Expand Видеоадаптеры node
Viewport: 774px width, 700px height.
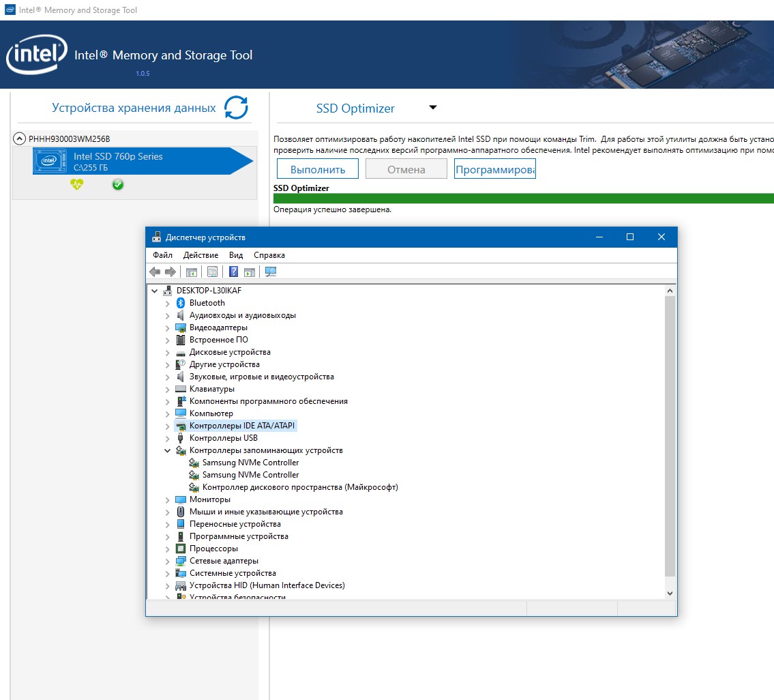[x=167, y=328]
